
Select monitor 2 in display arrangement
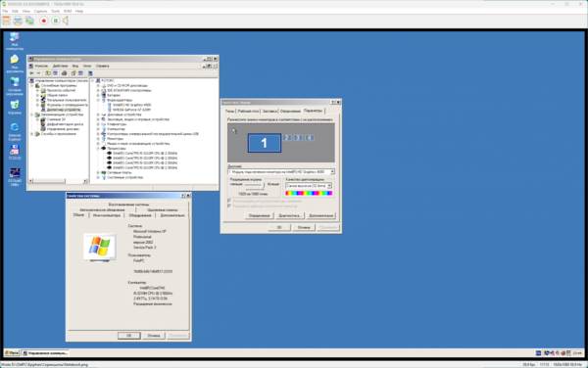click(x=287, y=138)
